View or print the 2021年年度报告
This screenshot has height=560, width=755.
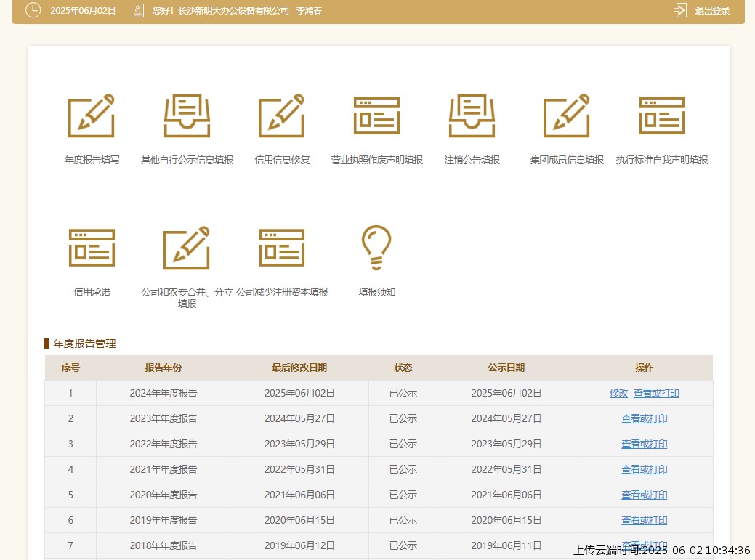(645, 469)
